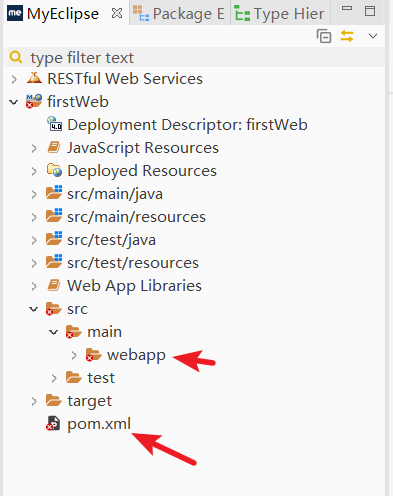This screenshot has height=496, width=393.
Task: Click the pom.xml file error icon
Action: click(53, 423)
